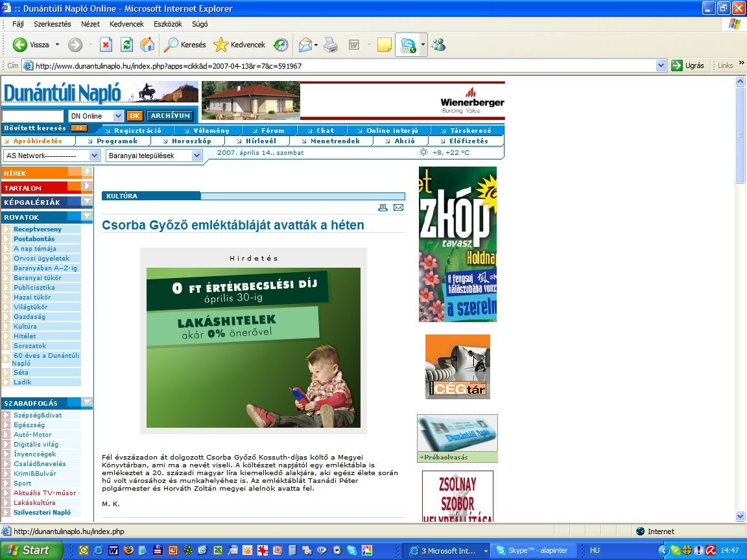Expand the DN Online search scope dropdown
The image size is (747, 560).
tap(118, 116)
